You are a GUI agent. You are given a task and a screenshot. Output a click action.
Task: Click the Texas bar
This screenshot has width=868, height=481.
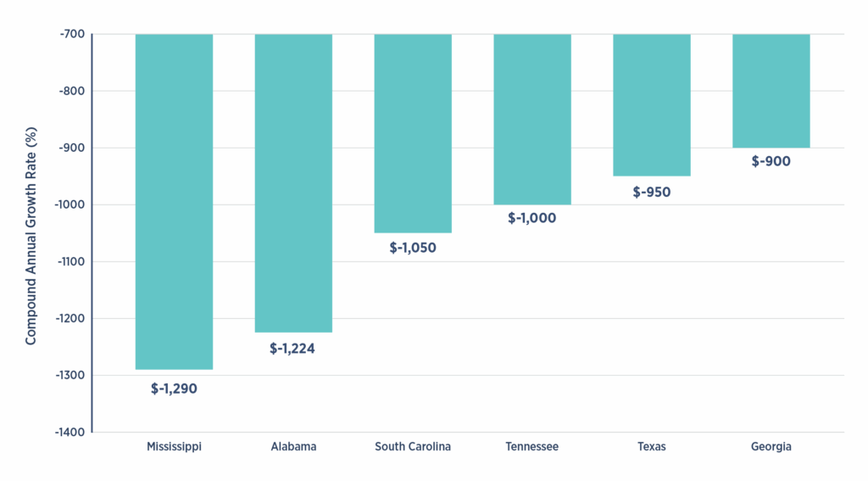click(652, 104)
